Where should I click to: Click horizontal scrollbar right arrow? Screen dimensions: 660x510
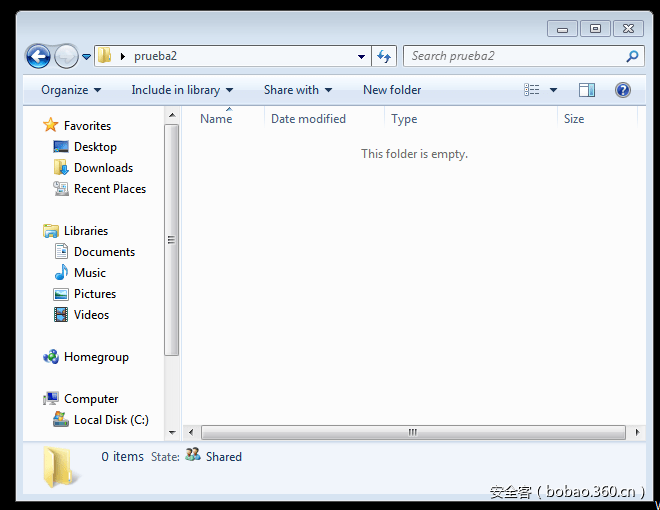point(637,432)
